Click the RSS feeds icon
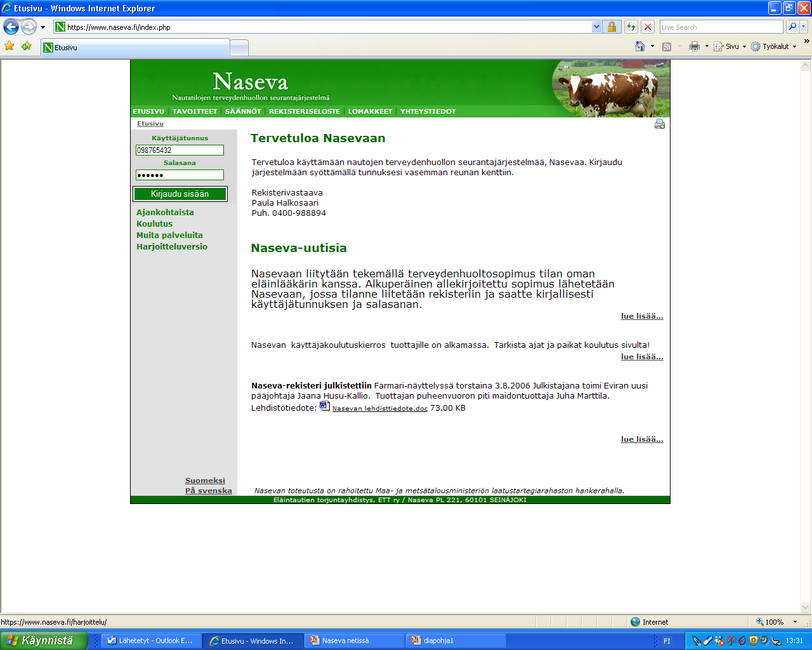Viewport: 812px width, 650px height. pyautogui.click(x=667, y=46)
